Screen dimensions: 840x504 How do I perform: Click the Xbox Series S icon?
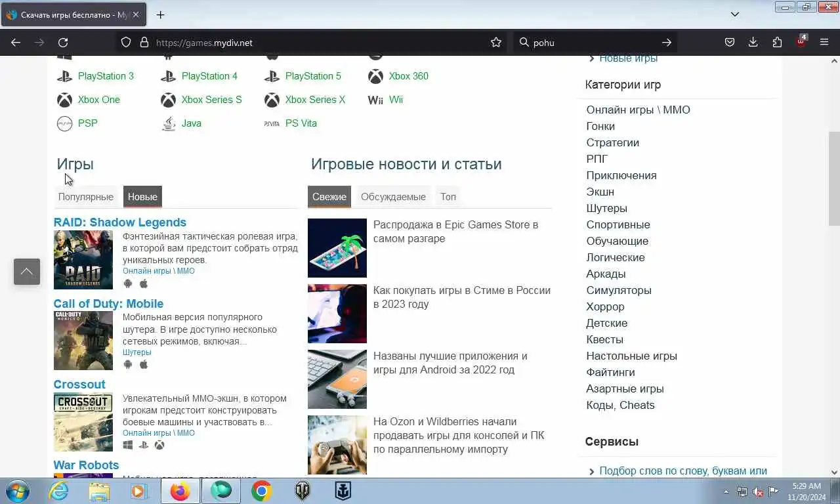(x=168, y=100)
